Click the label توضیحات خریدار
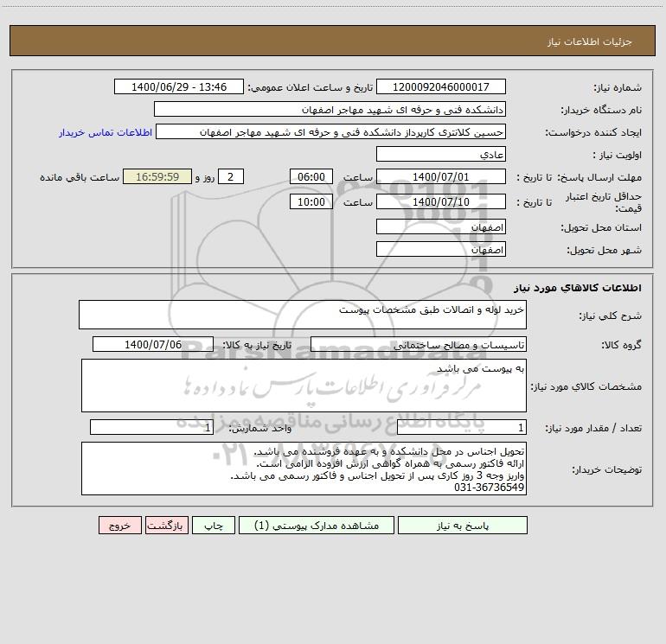The height and width of the screenshot is (644, 666). pos(606,469)
